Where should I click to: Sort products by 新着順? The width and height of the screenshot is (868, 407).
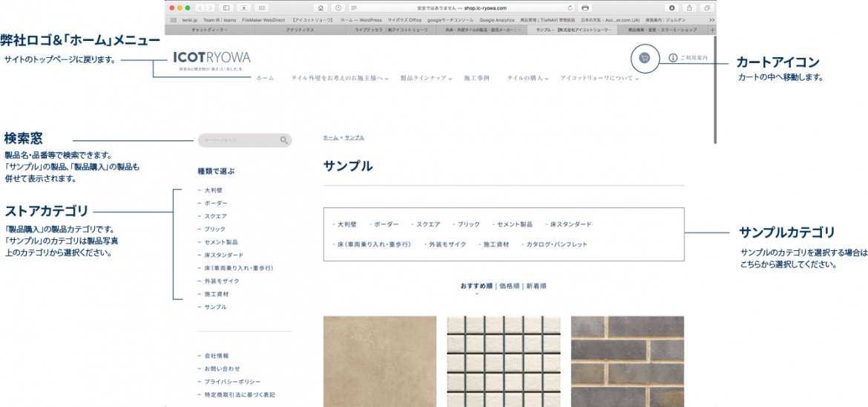536,286
